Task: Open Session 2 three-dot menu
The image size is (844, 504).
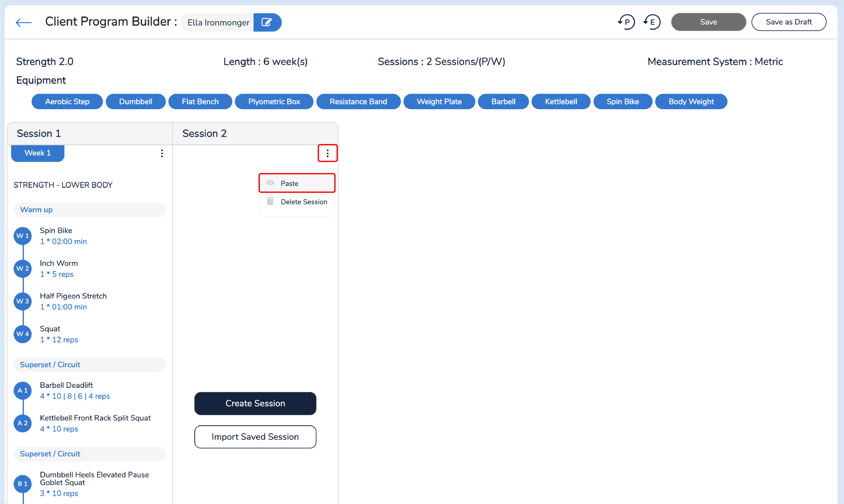Action: [328, 154]
